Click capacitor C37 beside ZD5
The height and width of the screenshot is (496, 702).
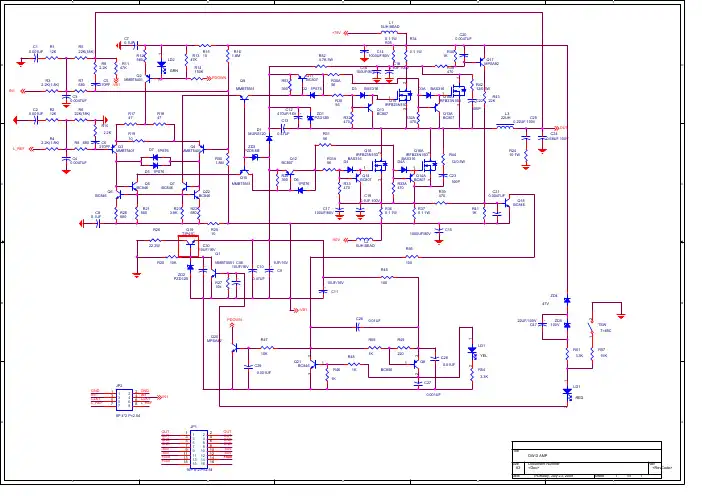point(542,325)
